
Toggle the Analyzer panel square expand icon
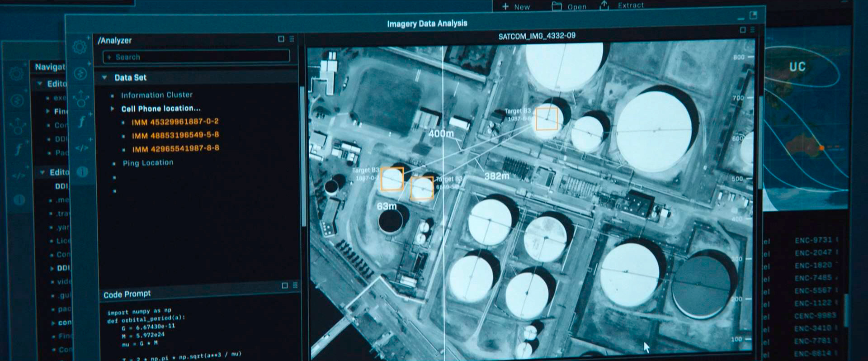(x=281, y=39)
